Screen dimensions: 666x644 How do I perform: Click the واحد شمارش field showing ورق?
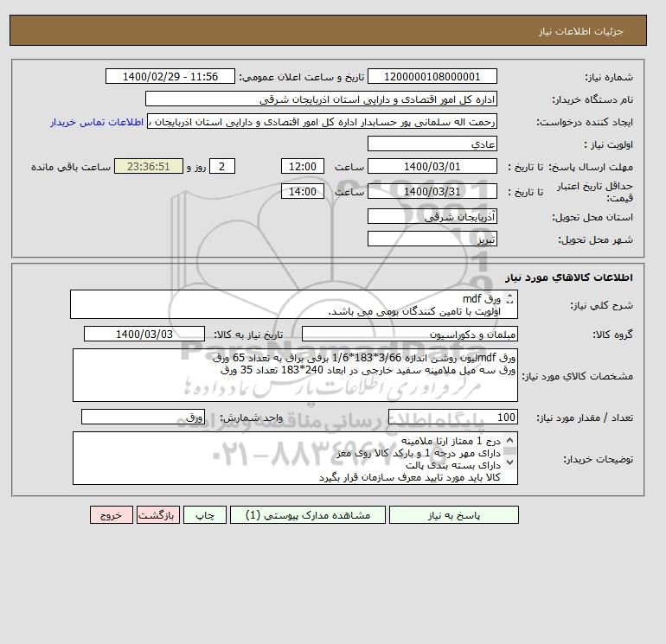pyautogui.click(x=143, y=417)
